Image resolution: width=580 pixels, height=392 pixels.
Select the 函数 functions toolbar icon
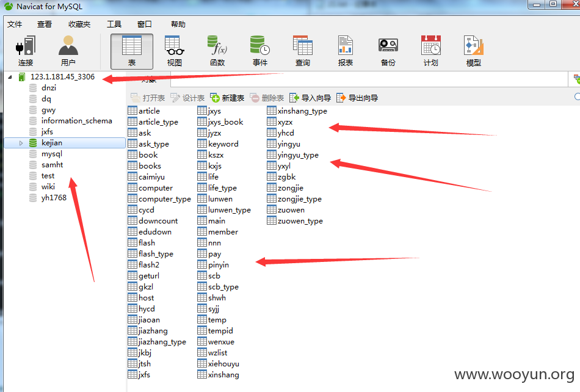coord(217,51)
